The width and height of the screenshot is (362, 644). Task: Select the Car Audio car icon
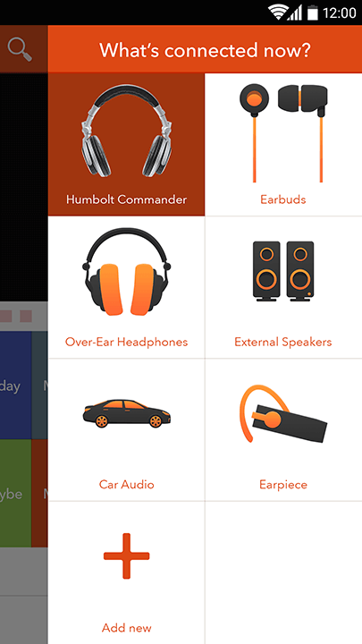point(126,412)
